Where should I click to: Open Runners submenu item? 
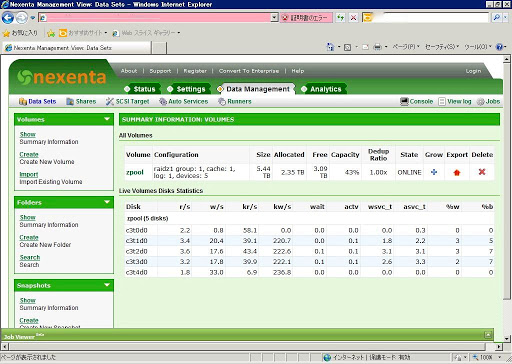[x=235, y=101]
